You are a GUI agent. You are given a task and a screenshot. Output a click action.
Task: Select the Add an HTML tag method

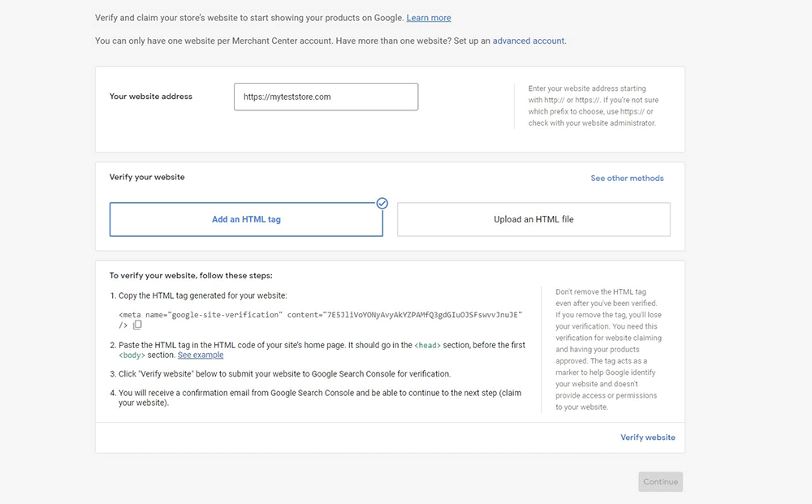pyautogui.click(x=246, y=219)
